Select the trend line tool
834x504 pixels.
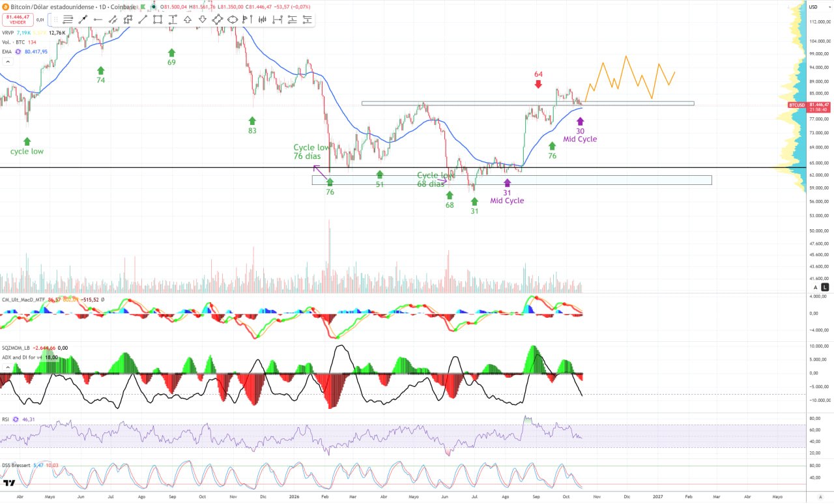coord(143,20)
